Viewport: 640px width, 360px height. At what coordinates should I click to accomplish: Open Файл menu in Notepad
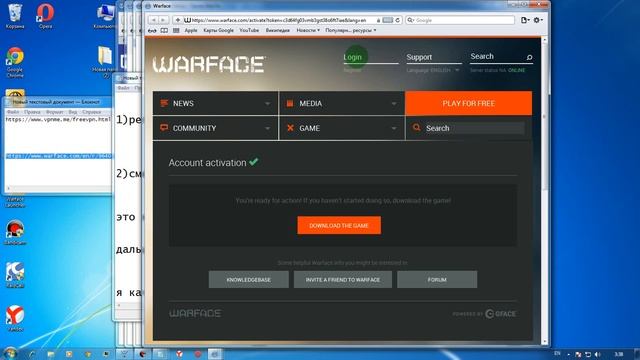tap(13, 112)
